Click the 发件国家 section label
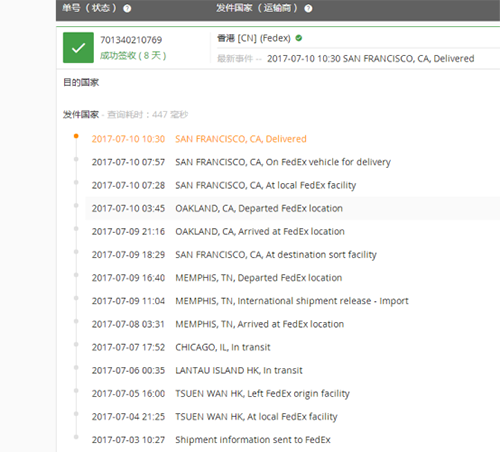The width and height of the screenshot is (500, 452). [x=81, y=115]
